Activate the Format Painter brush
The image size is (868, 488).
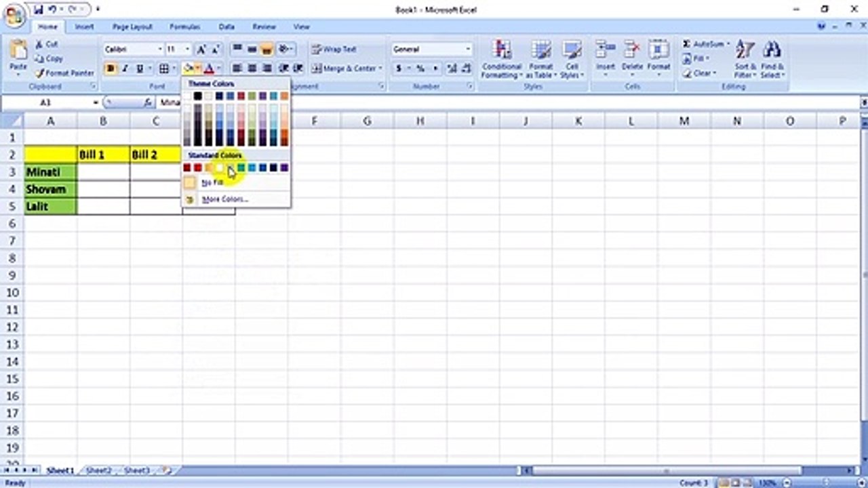click(64, 73)
